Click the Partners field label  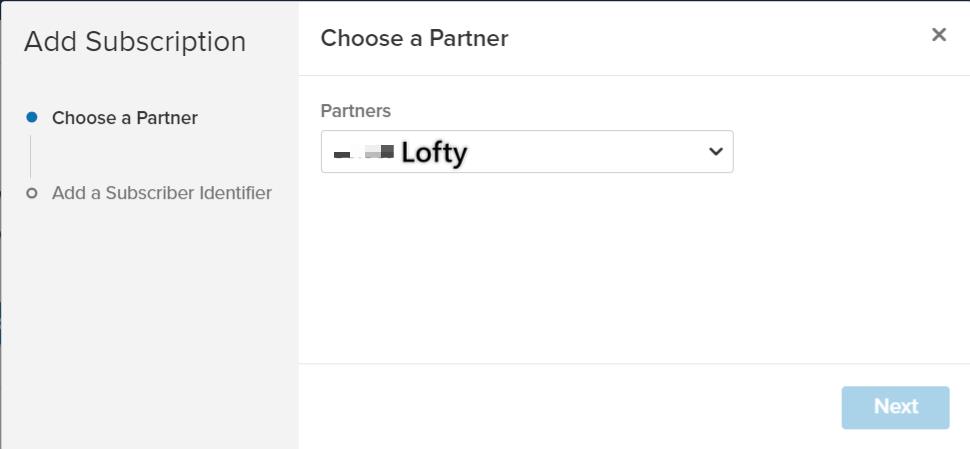coord(355,111)
